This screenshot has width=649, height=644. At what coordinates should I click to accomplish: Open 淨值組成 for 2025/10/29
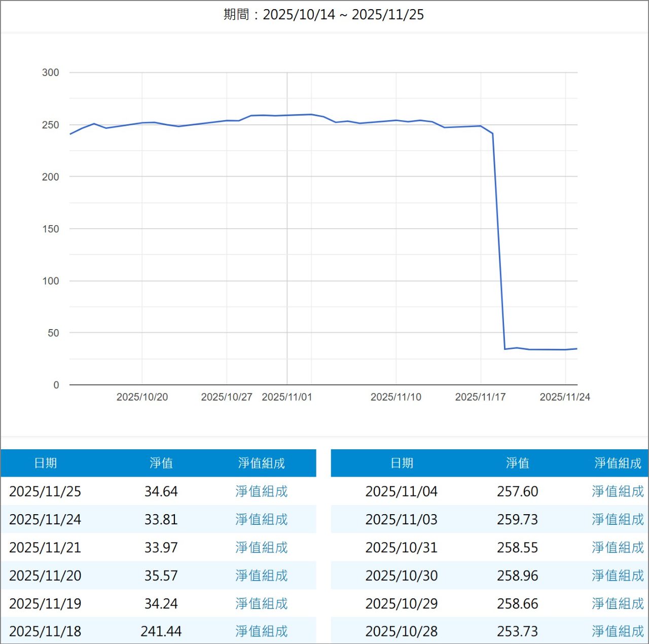pyautogui.click(x=617, y=603)
